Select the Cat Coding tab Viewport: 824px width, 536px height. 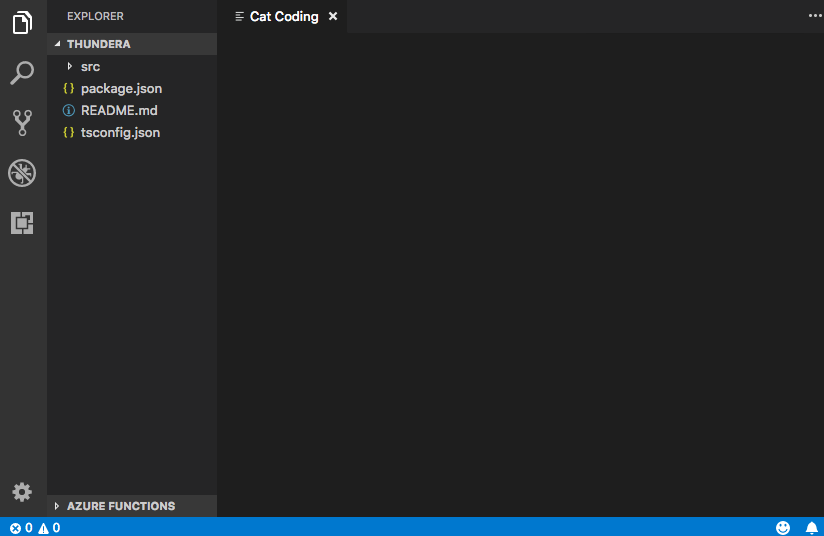click(x=283, y=17)
